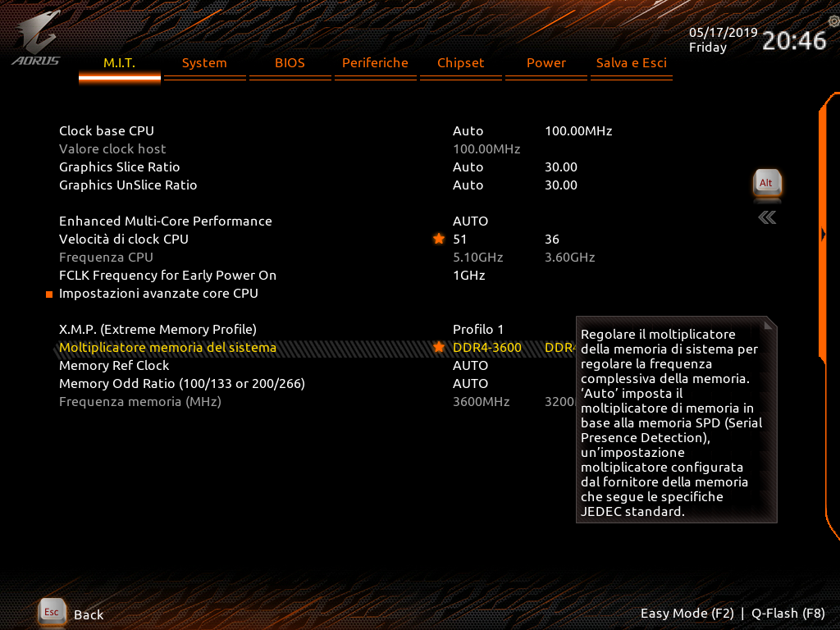840x630 pixels.
Task: Change X.M.P. Profilo 1 setting
Action: click(478, 330)
